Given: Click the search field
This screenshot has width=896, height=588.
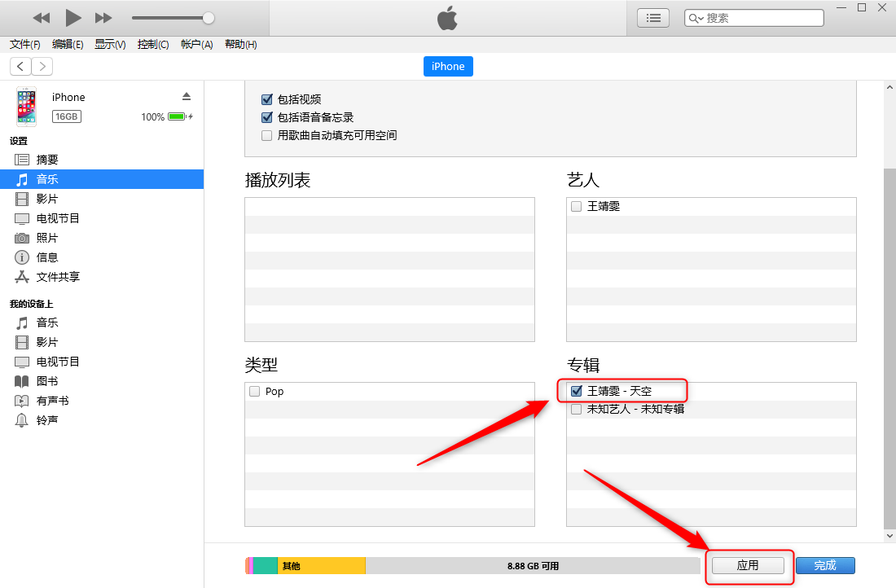Looking at the screenshot, I should coord(753,18).
